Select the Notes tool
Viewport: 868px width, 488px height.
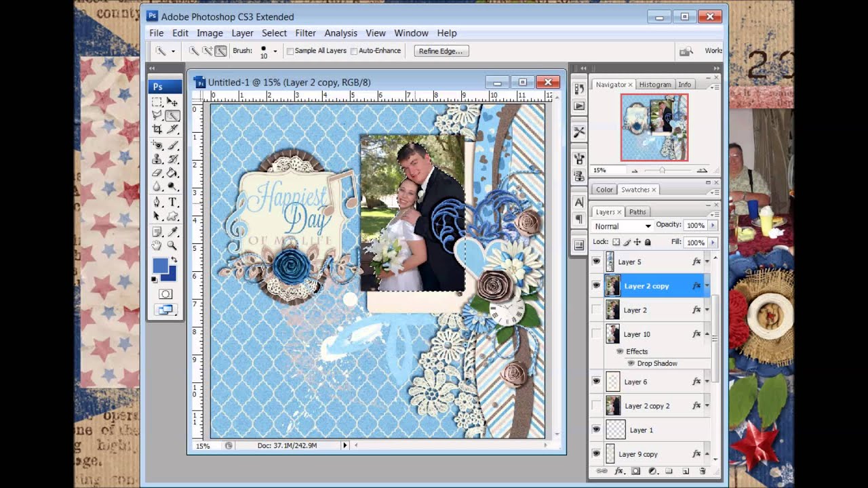(x=157, y=232)
